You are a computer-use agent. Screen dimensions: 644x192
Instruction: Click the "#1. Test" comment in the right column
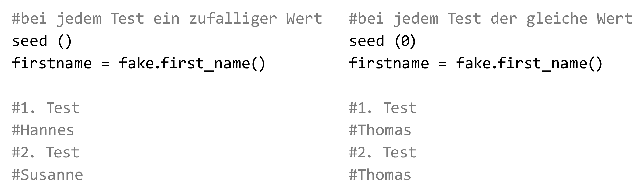(382, 108)
